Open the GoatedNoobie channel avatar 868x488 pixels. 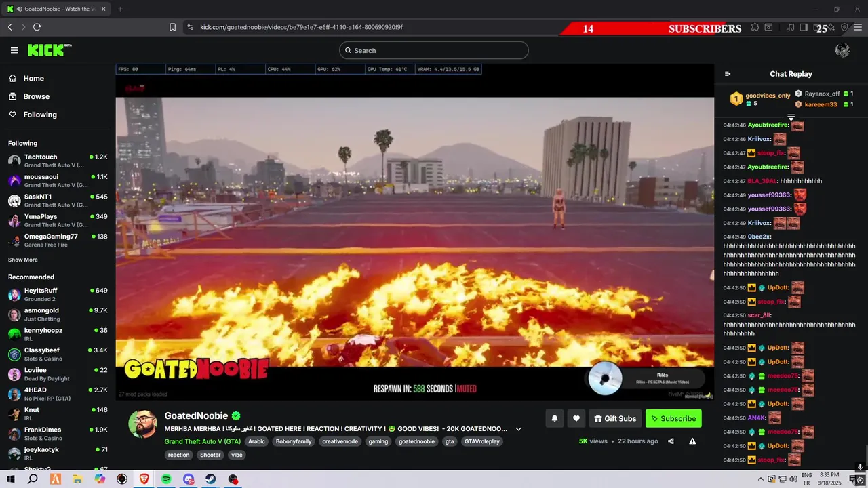tap(143, 424)
